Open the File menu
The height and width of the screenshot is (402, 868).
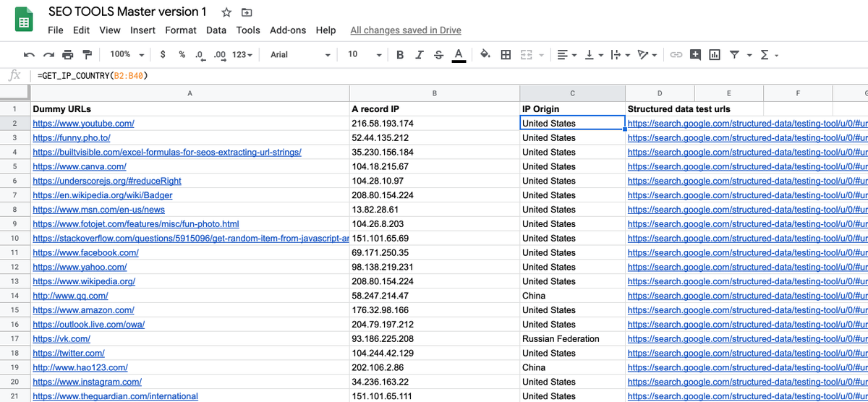point(56,30)
